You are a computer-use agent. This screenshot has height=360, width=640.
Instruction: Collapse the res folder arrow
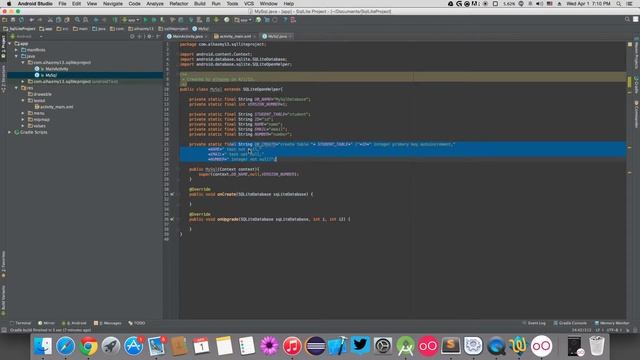tap(16, 88)
